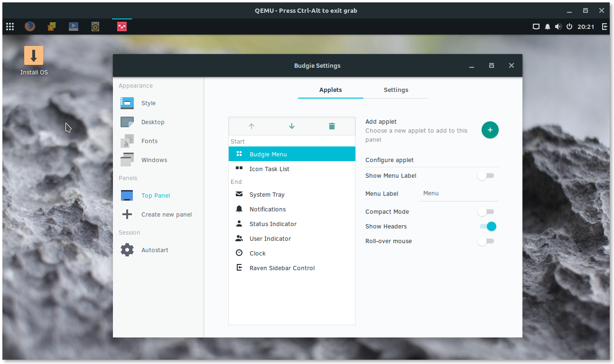This screenshot has width=614, height=364.
Task: Click the volume speaker icon in panel
Action: point(558,27)
